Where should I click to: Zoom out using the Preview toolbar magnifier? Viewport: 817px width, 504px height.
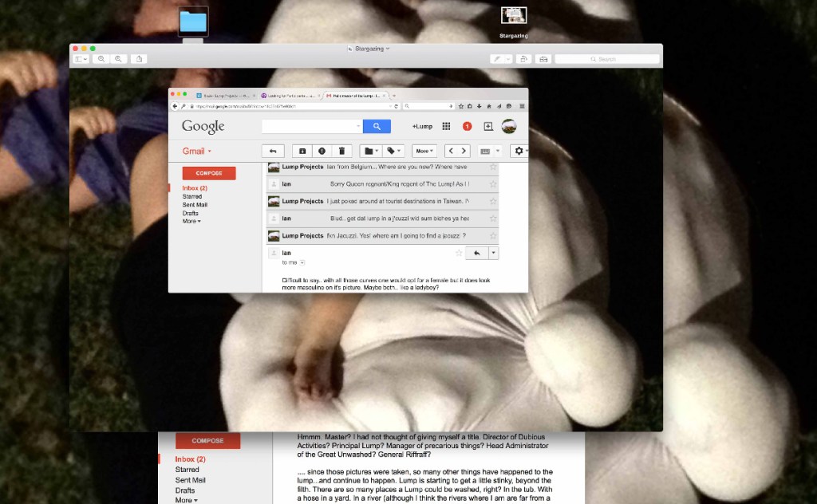tap(101, 59)
